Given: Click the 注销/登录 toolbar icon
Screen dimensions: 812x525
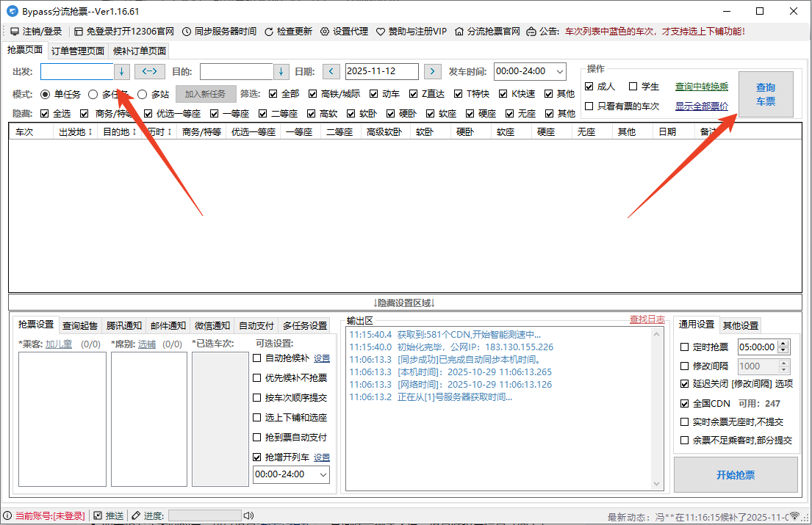Looking at the screenshot, I should click(x=15, y=32).
